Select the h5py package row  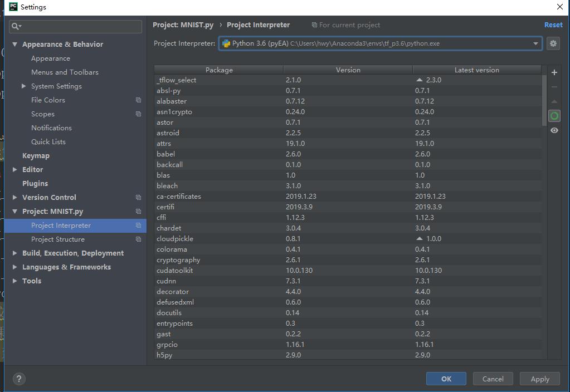(x=348, y=355)
